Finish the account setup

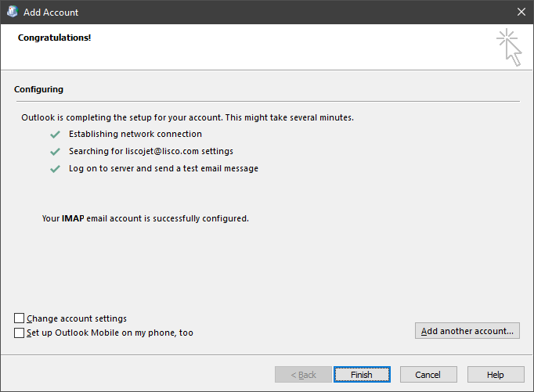click(362, 375)
